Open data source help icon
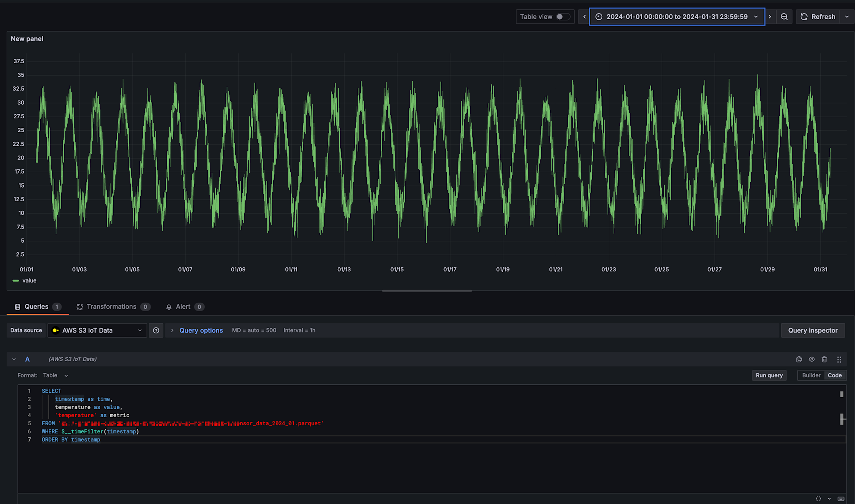Screen dimensions: 855x504 156,330
